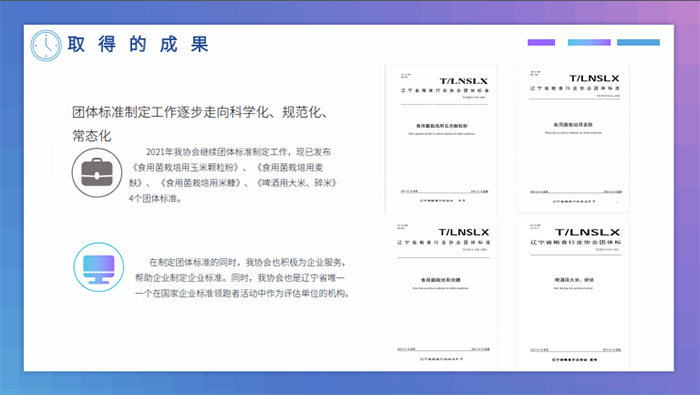
Task: Click the paragraph starting with 2021年我协会
Action: tap(232, 175)
